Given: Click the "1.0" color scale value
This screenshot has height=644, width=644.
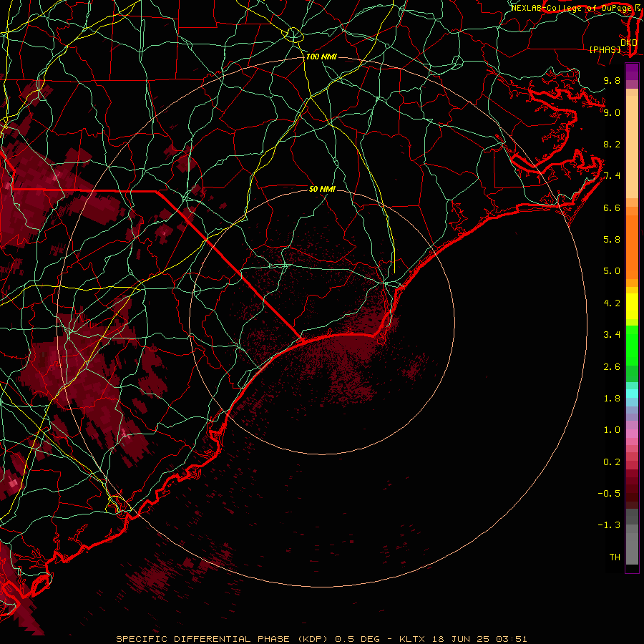Looking at the screenshot, I should click(x=612, y=430).
